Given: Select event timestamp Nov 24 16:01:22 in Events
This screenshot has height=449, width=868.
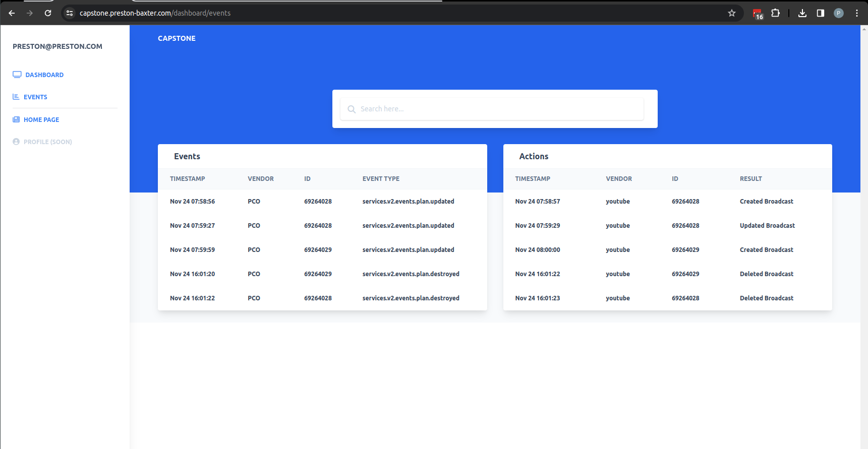Looking at the screenshot, I should click(x=192, y=298).
